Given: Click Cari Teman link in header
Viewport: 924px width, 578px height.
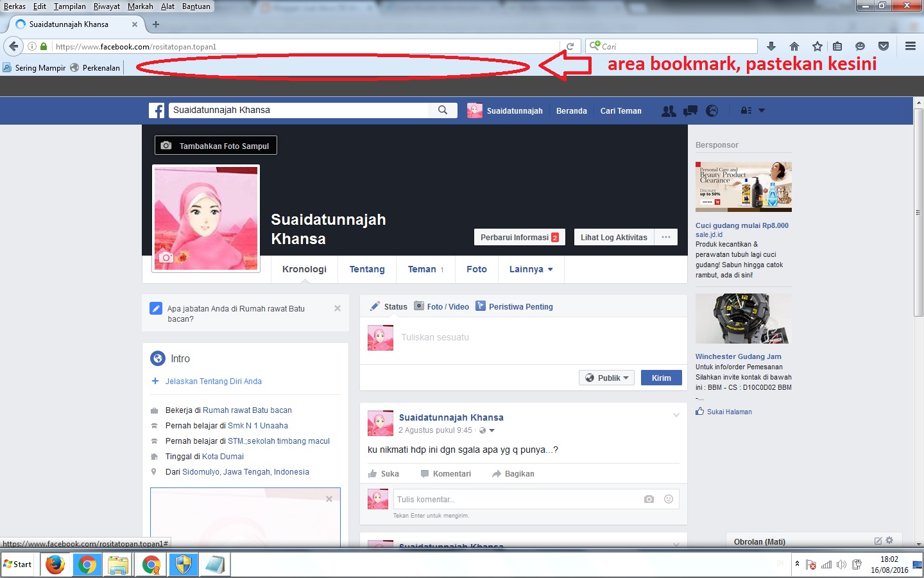Looking at the screenshot, I should (620, 110).
